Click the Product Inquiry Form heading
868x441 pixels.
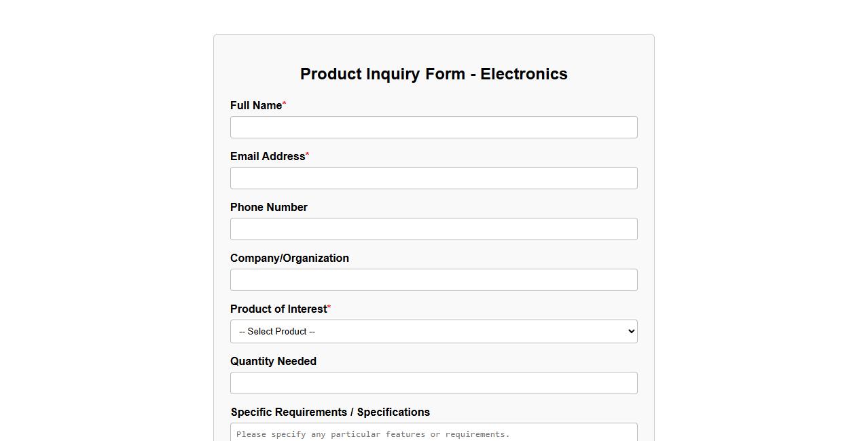(x=433, y=74)
